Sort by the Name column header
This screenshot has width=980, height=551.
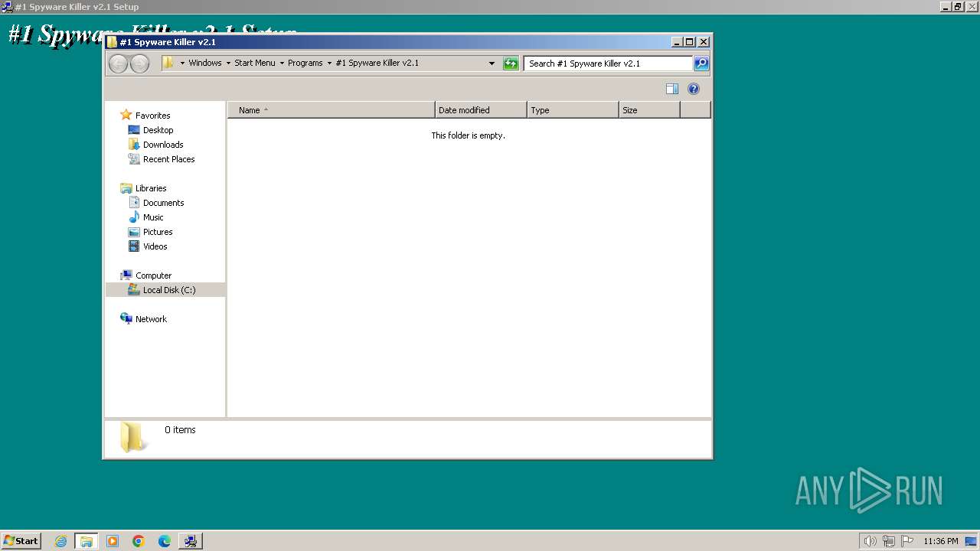pos(332,110)
